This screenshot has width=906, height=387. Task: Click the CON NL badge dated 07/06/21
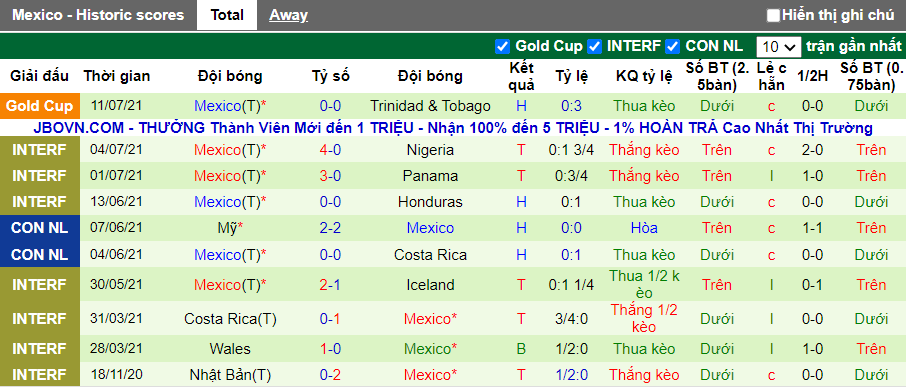click(x=39, y=228)
